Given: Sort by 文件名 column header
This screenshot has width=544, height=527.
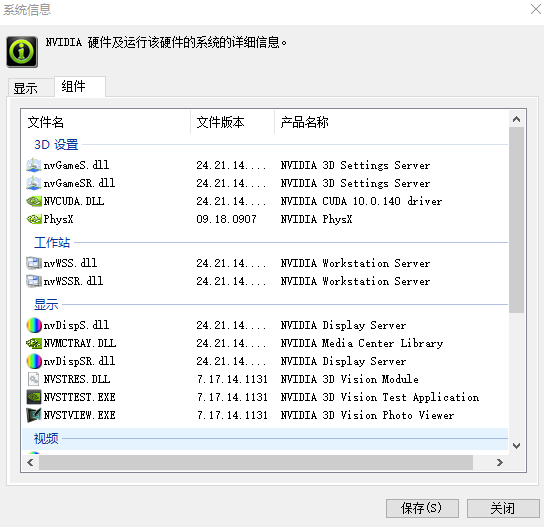Looking at the screenshot, I should [106, 122].
